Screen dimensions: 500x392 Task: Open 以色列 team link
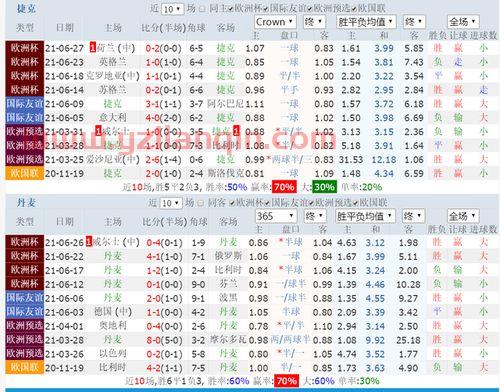(113, 354)
